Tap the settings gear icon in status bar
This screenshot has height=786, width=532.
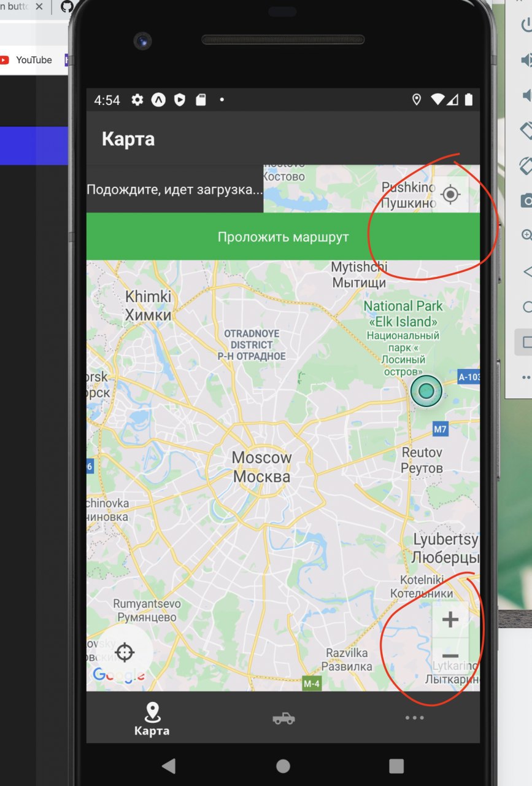pos(137,99)
